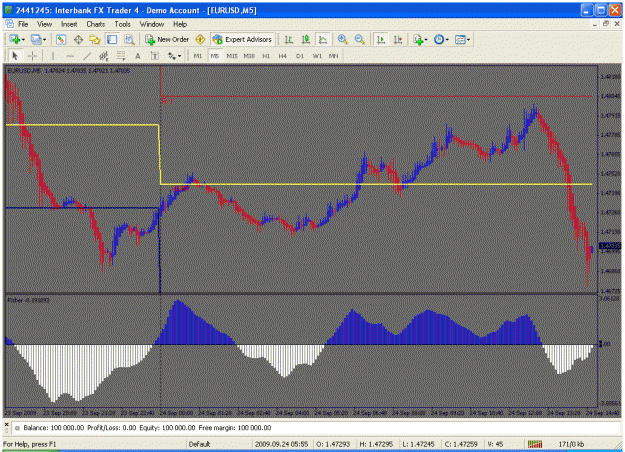Image resolution: width=625 pixels, height=452 pixels.
Task: Expand the new chart dropdown arrow
Action: (24, 39)
